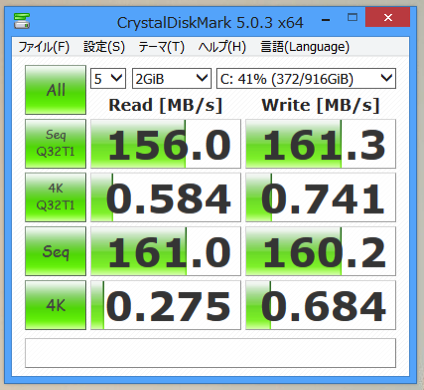Open the 設定(S) menu
The image size is (424, 390).
tap(104, 47)
